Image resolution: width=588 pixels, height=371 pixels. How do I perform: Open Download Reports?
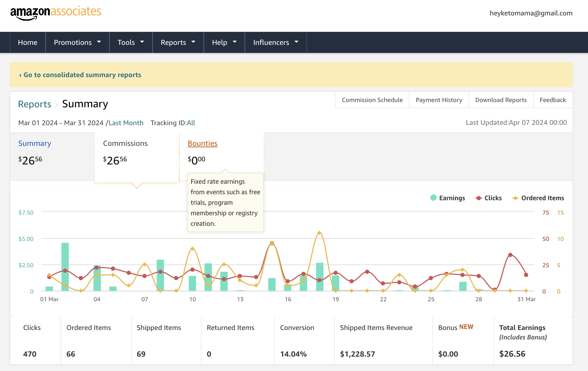pos(501,100)
